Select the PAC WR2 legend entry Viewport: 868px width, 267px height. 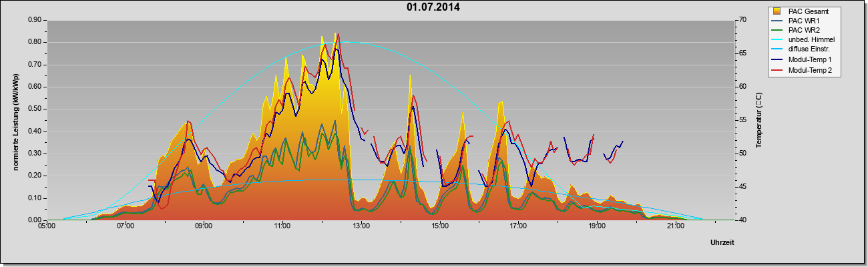pos(804,30)
